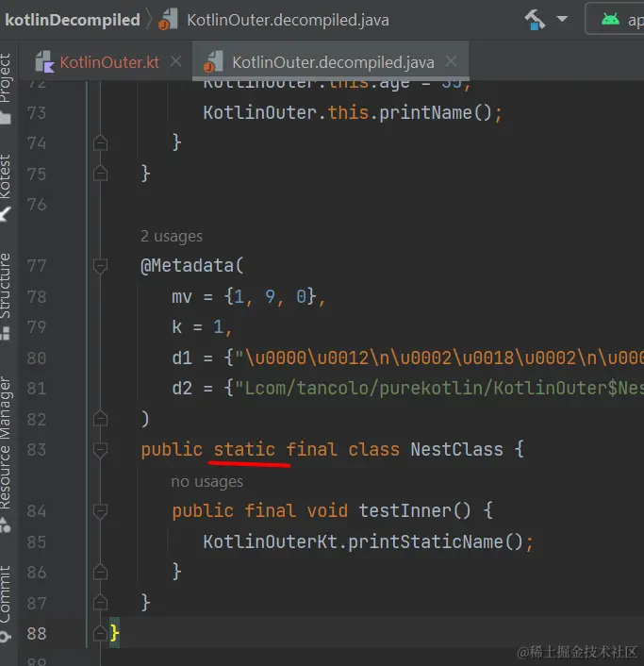Click fold end marker at line 86

click(x=100, y=572)
